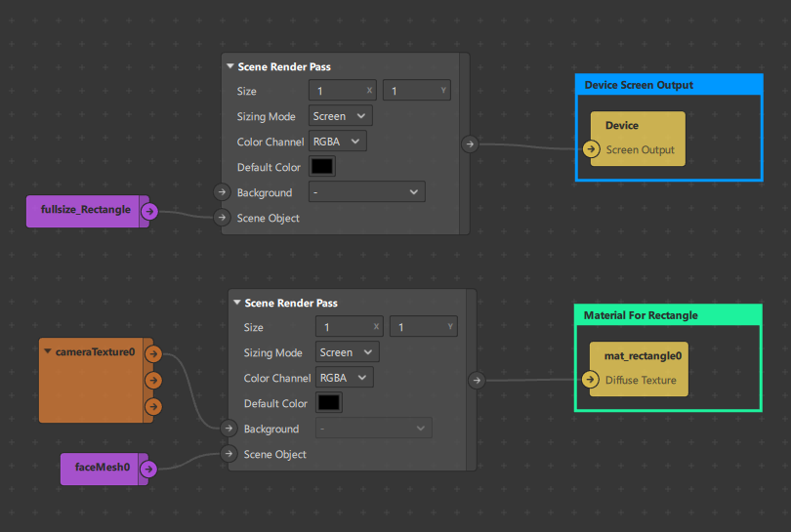This screenshot has width=791, height=532.
Task: Click lower pass disabled Background dropdown
Action: (x=374, y=429)
